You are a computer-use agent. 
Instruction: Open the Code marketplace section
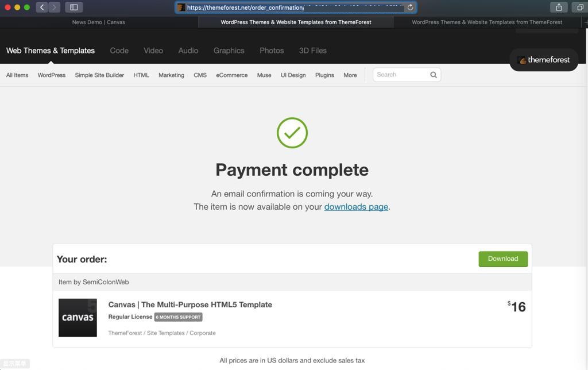(x=119, y=51)
